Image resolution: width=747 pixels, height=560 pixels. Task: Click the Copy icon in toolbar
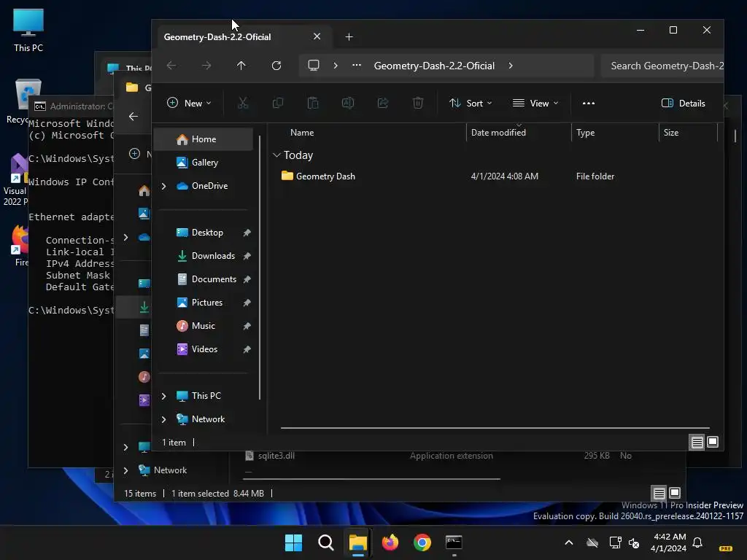[278, 103]
